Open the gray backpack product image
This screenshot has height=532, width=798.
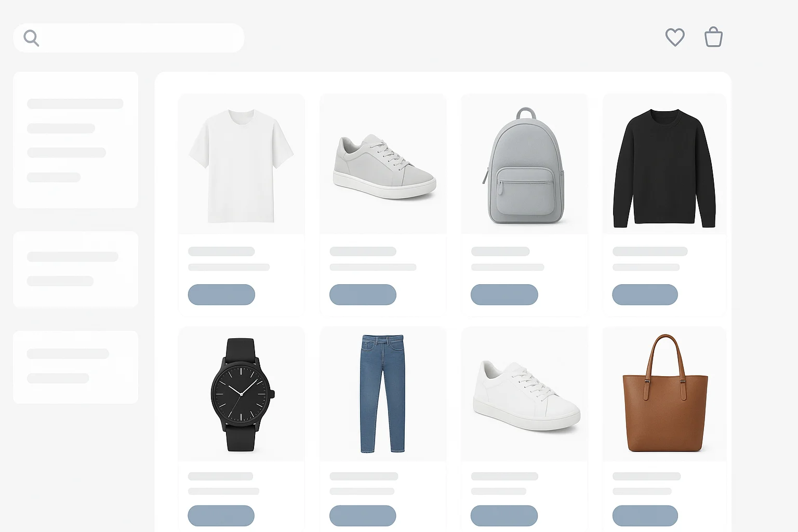(x=524, y=166)
